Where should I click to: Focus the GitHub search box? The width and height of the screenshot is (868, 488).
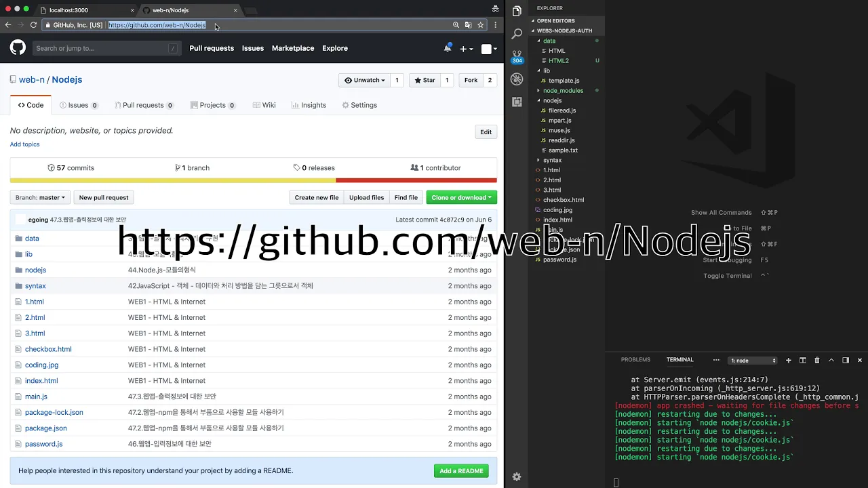(107, 48)
